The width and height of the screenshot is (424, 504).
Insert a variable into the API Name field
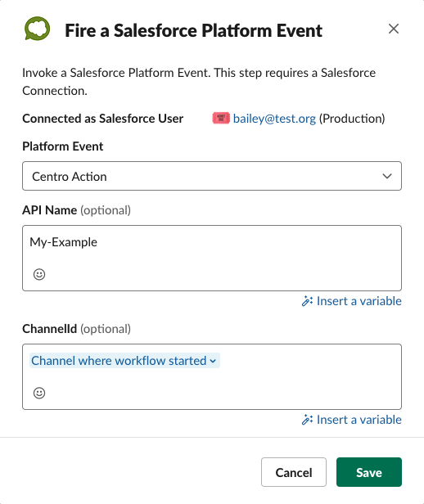tap(351, 301)
